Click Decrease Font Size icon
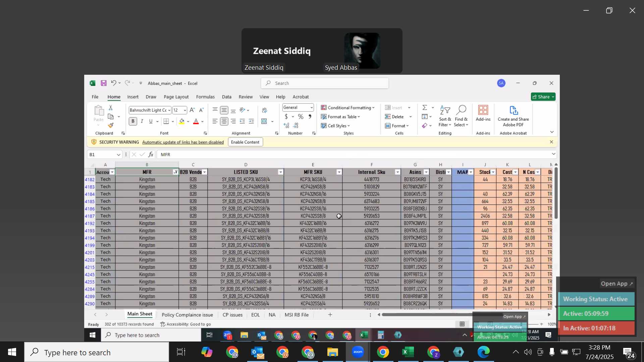 click(x=201, y=110)
